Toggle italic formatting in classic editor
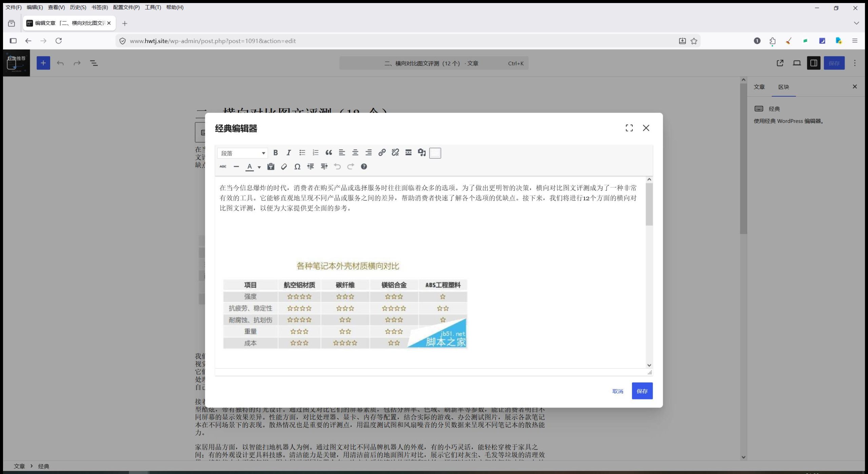This screenshot has height=474, width=868. (289, 153)
